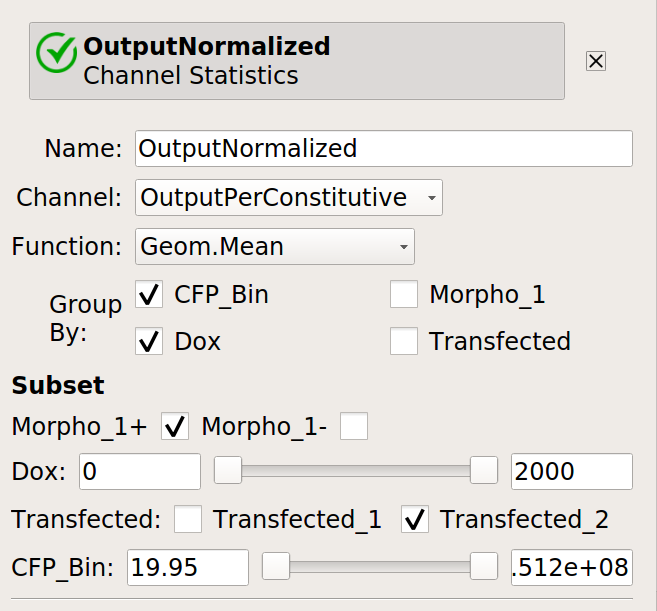657x611 pixels.
Task: Close the OutputNormalized operation with X
Action: [x=595, y=61]
